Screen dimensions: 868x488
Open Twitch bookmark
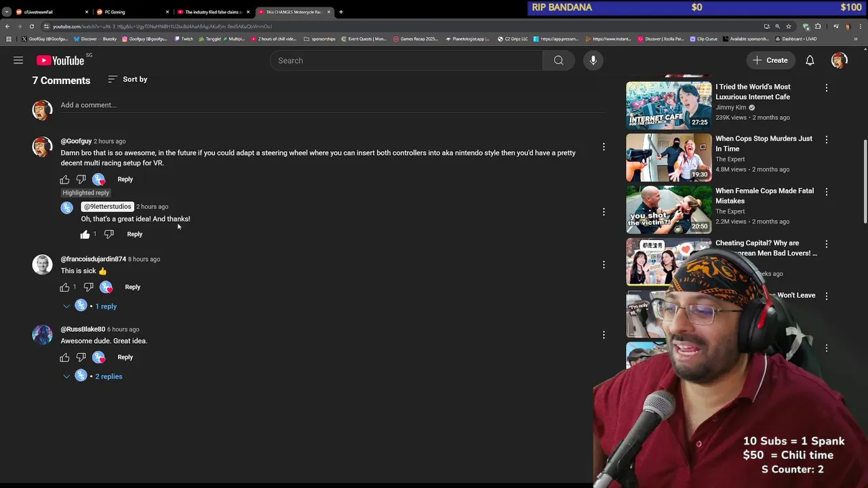184,39
